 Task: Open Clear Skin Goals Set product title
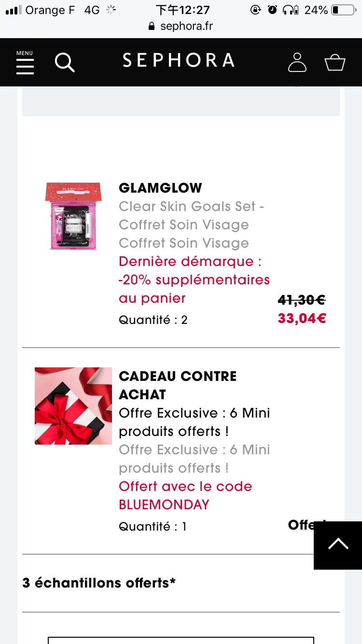coord(191,216)
